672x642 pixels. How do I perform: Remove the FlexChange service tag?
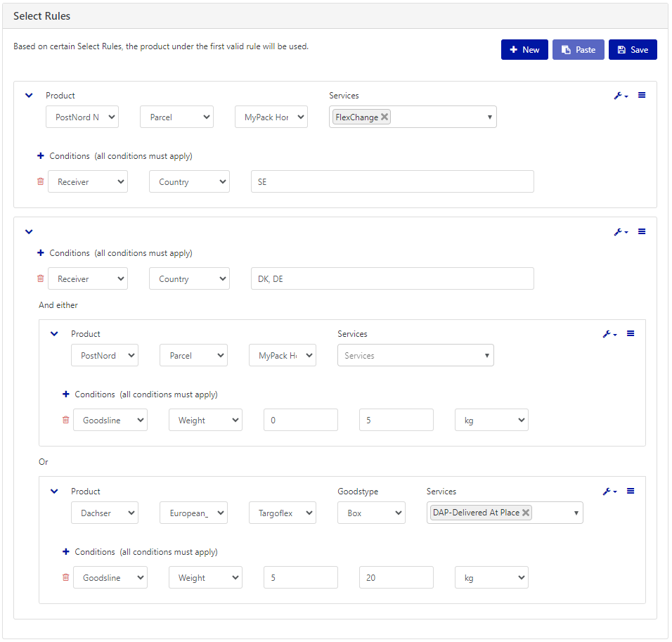(x=385, y=117)
